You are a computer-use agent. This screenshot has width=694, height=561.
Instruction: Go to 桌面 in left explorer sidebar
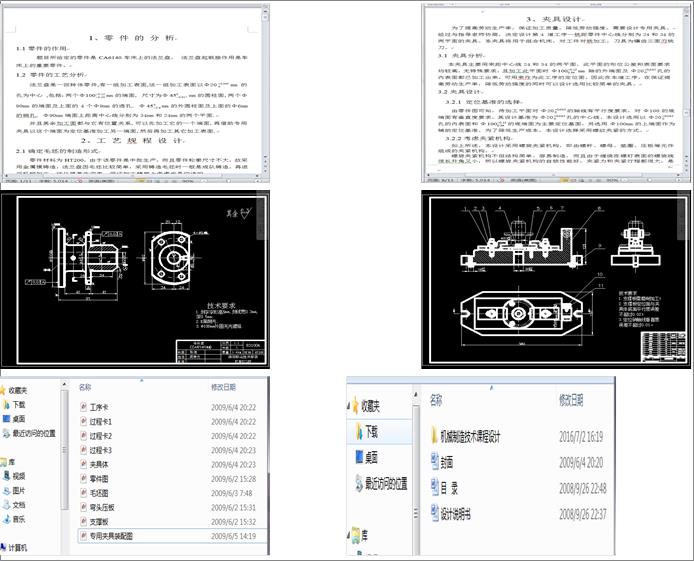(14, 419)
